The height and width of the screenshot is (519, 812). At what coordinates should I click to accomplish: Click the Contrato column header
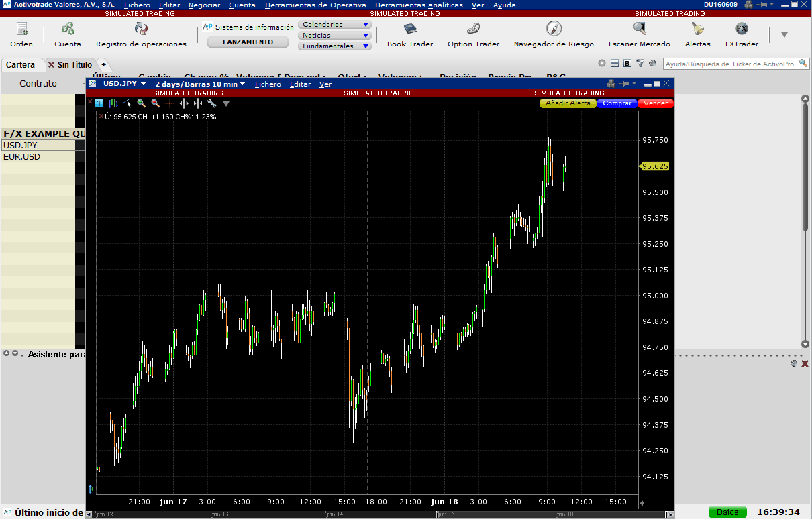click(x=38, y=84)
